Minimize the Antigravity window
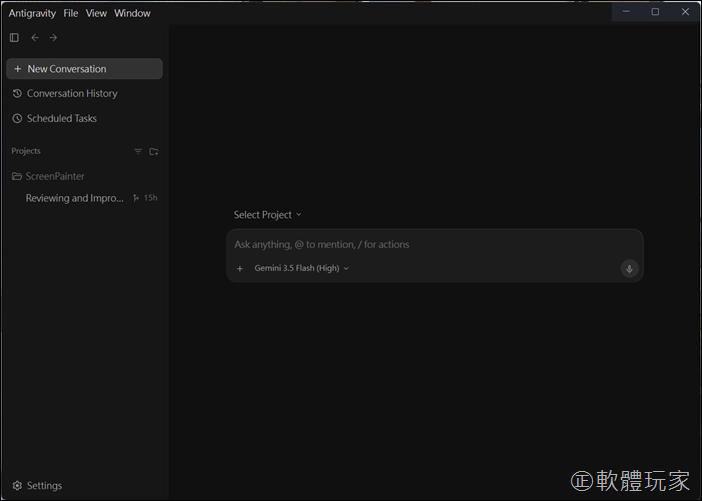 point(626,12)
